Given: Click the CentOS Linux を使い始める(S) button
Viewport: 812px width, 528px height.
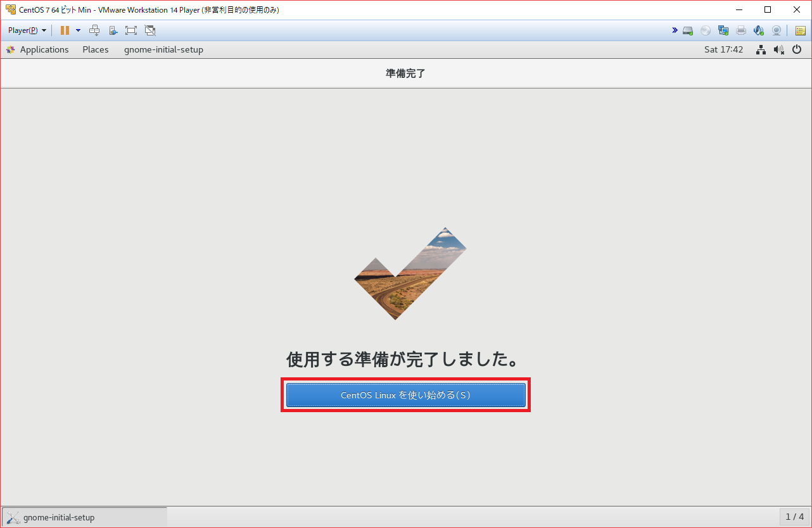Looking at the screenshot, I should click(405, 395).
